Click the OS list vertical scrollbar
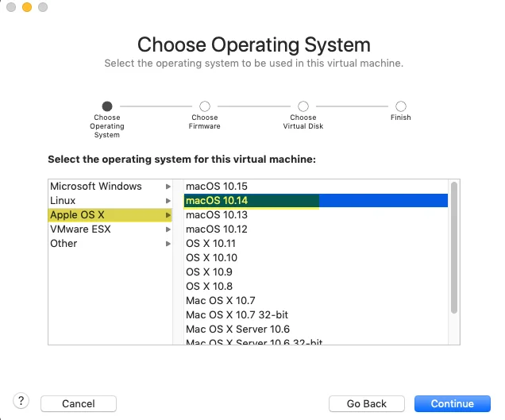 (x=454, y=248)
